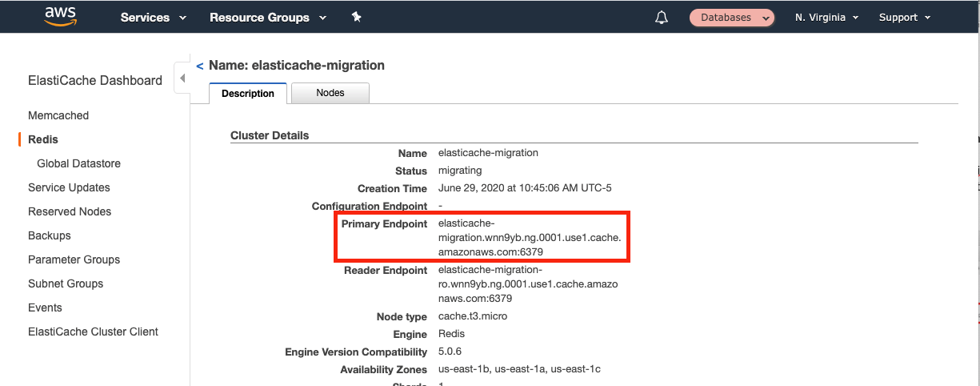The width and height of the screenshot is (980, 386).
Task: Click the Cluster Details section heading
Action: pyautogui.click(x=270, y=135)
